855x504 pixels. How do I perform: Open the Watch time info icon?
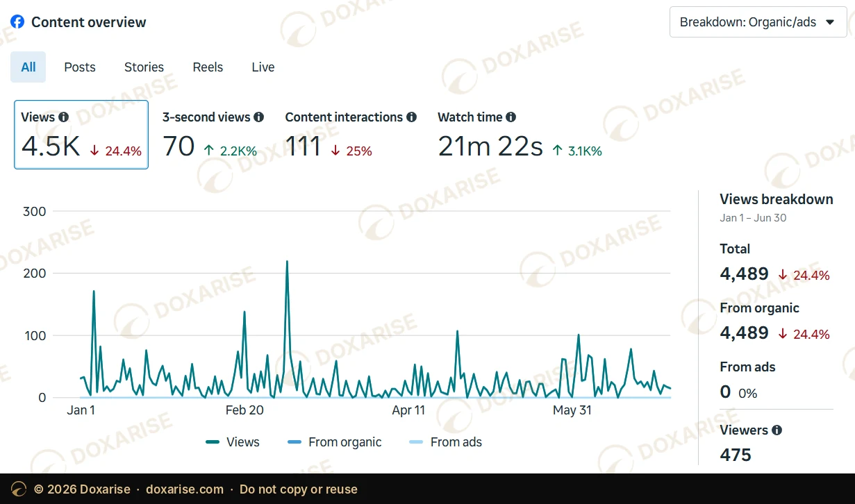[511, 117]
